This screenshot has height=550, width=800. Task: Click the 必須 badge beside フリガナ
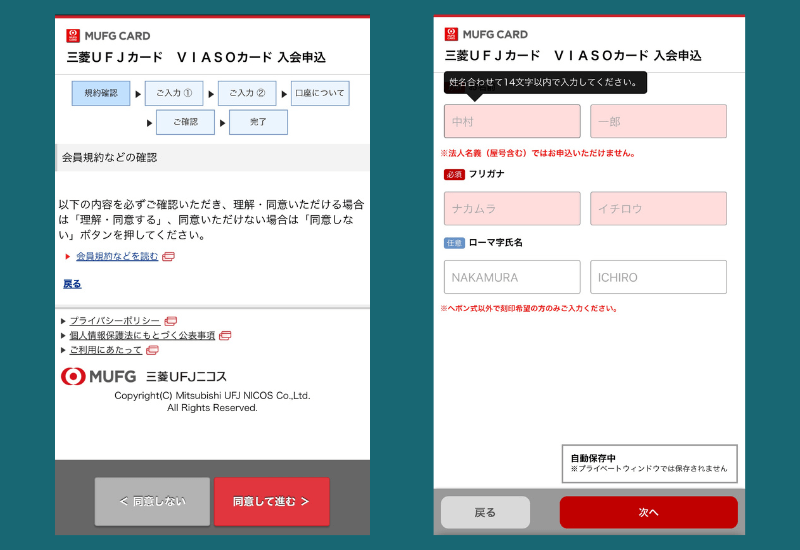click(x=454, y=174)
